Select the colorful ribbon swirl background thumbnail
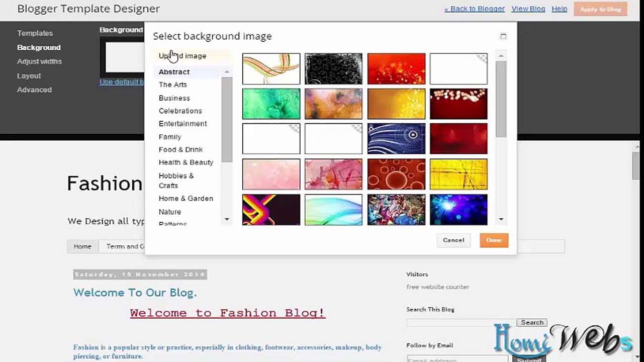Screen dimensions: 644x362 (x=271, y=69)
